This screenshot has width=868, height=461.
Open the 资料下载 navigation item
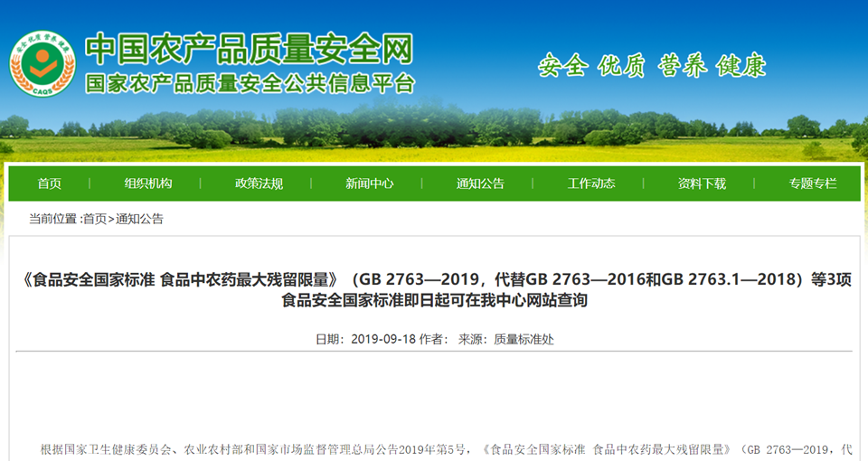[702, 183]
